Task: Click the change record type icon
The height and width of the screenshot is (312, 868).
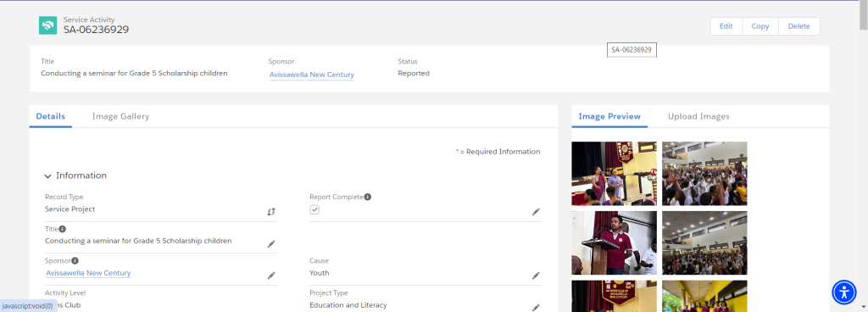Action: 271,211
